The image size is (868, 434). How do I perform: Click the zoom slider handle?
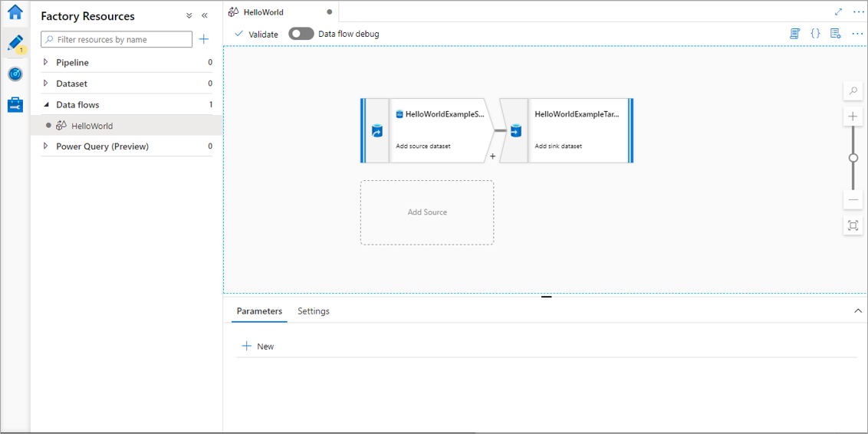point(853,158)
